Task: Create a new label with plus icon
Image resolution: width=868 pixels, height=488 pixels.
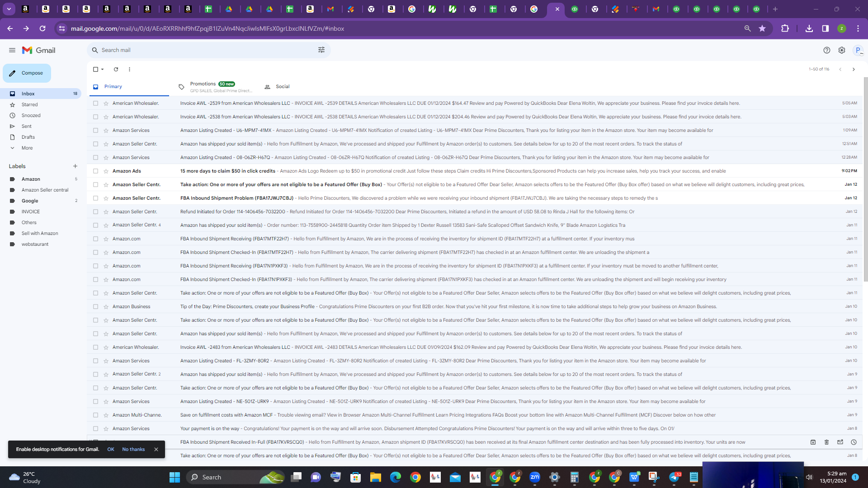Action: pyautogui.click(x=75, y=166)
